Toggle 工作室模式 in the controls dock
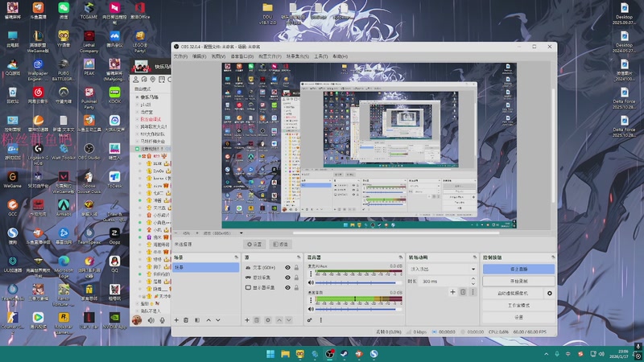The height and width of the screenshot is (362, 644). click(518, 306)
